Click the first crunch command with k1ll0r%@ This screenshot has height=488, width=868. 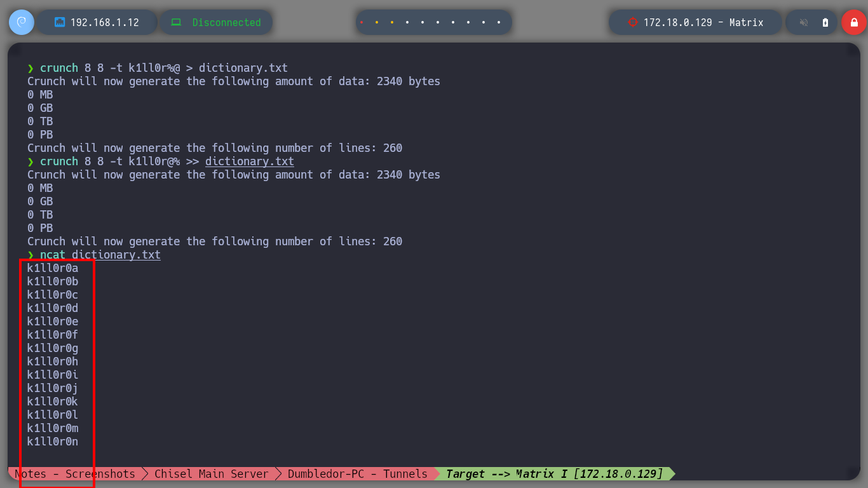click(x=158, y=68)
